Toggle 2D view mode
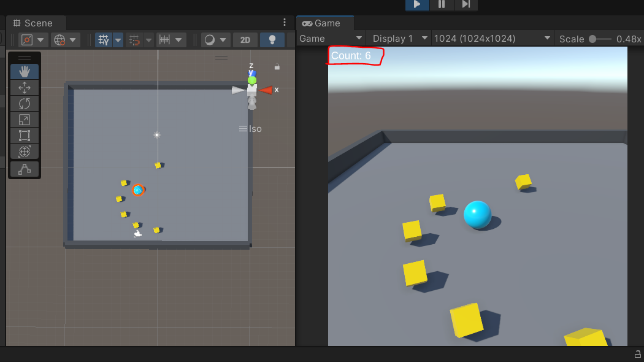Viewport: 644px width, 362px height. pyautogui.click(x=245, y=40)
